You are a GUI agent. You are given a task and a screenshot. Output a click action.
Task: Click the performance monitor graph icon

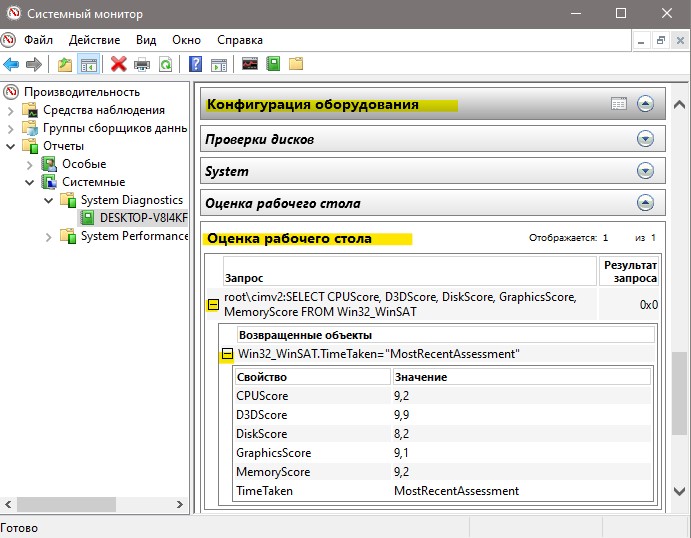(250, 64)
